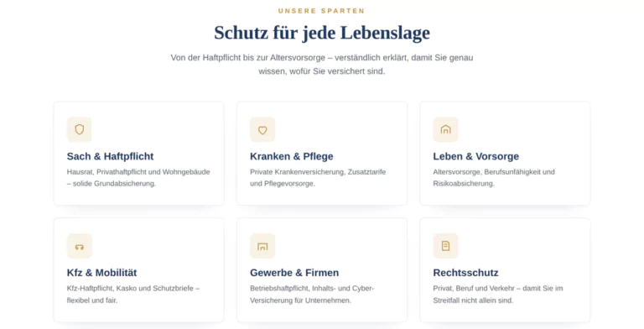644x329 pixels.
Task: Open the Kranken & Pflege heading
Action: 292,156
